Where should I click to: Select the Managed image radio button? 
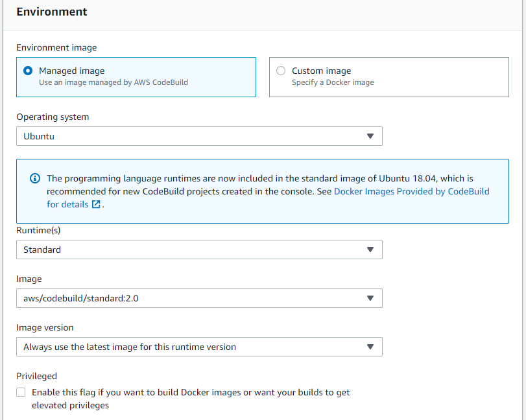pyautogui.click(x=28, y=71)
